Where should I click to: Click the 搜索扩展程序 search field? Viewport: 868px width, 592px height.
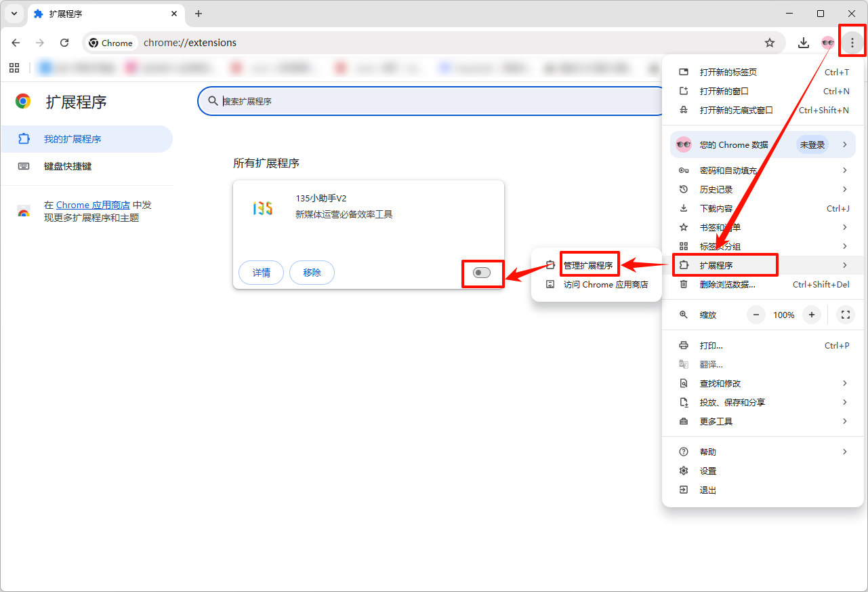click(x=434, y=101)
